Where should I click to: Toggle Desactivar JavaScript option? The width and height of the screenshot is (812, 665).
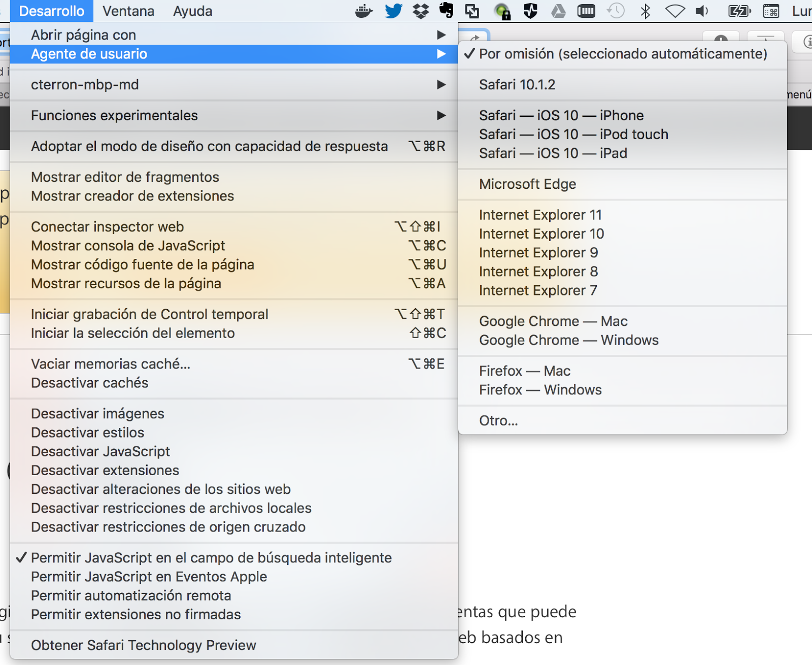[x=234, y=451]
